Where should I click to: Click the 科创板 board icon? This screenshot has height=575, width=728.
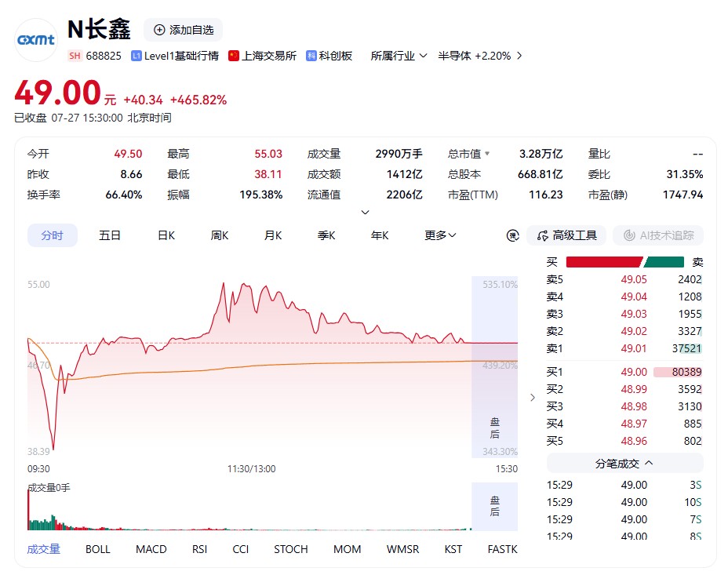pos(311,56)
